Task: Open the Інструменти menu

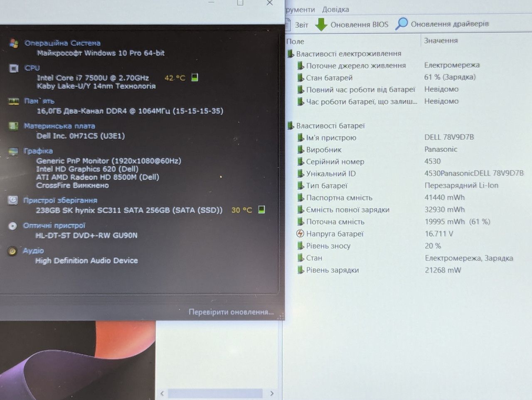Action: click(300, 9)
